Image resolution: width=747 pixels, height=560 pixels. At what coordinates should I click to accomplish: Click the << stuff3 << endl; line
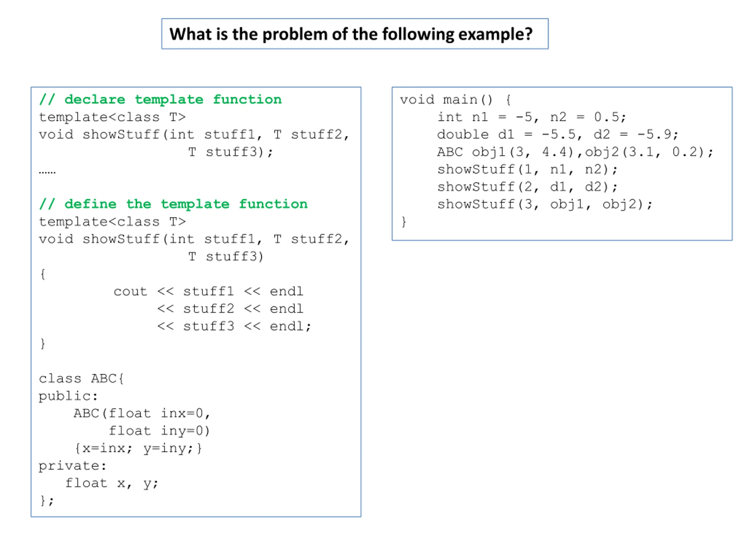coord(234,326)
